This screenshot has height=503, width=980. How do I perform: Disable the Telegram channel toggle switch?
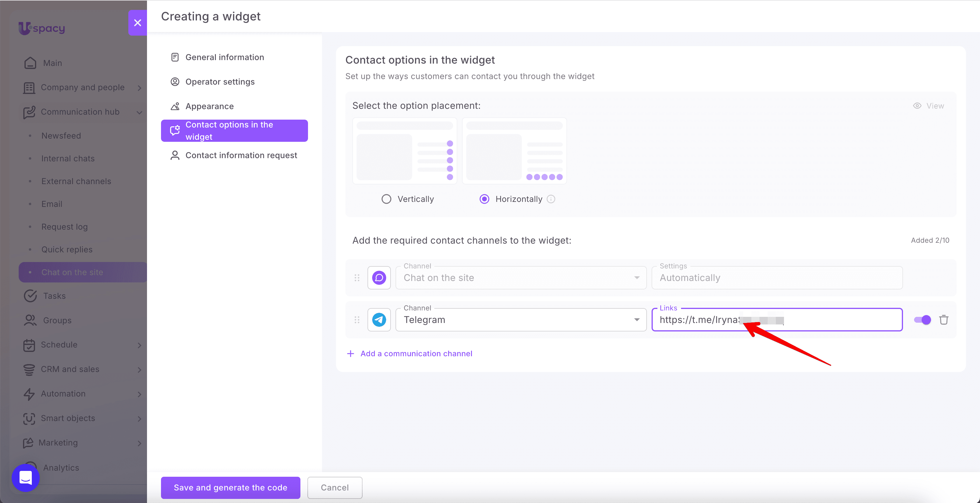tap(923, 320)
